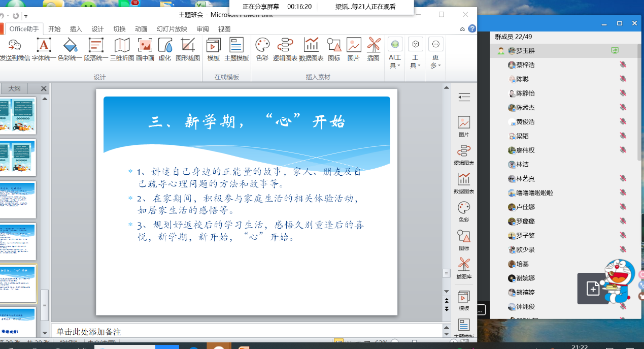Image resolution: width=644 pixels, height=349 pixels.
Task: Select the 色彩统一 paint bucket tool
Action: pyautogui.click(x=70, y=50)
